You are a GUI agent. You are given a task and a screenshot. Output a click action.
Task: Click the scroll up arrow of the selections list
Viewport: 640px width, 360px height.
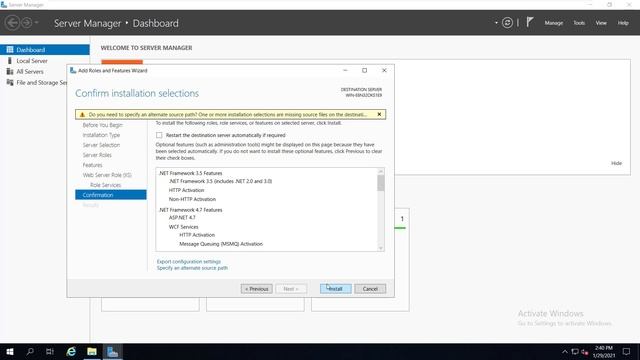point(381,171)
